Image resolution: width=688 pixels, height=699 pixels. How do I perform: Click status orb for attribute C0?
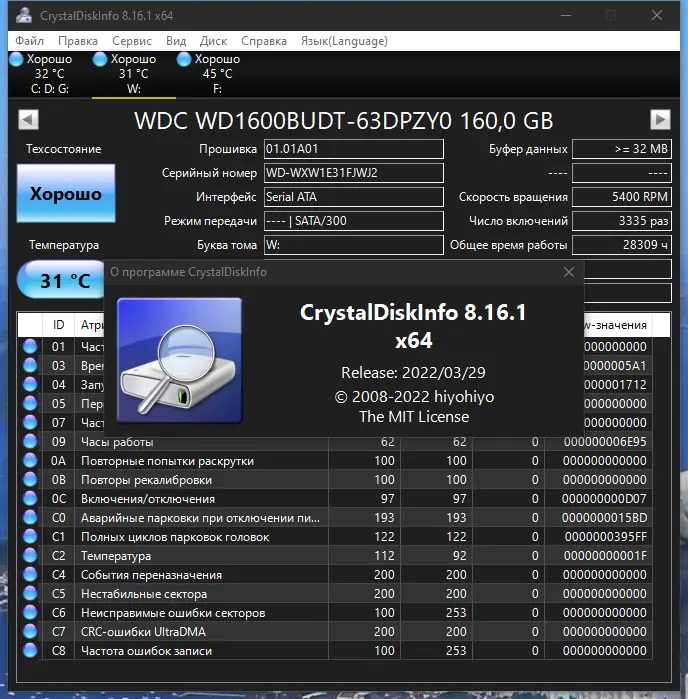coord(30,518)
